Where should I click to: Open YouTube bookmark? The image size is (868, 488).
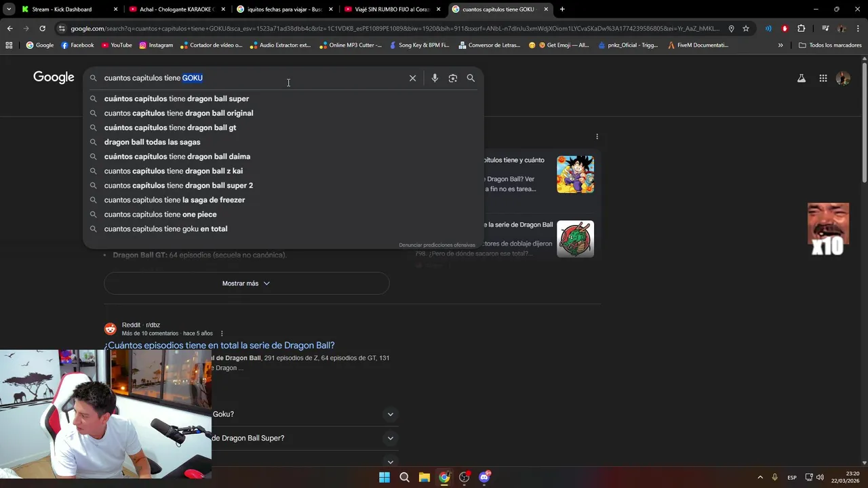click(117, 45)
